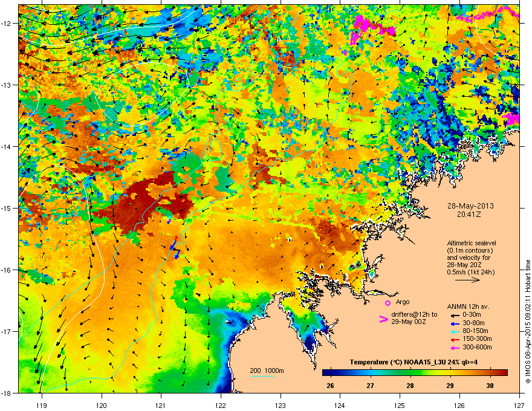Click the time label 20:41Z

click(469, 215)
